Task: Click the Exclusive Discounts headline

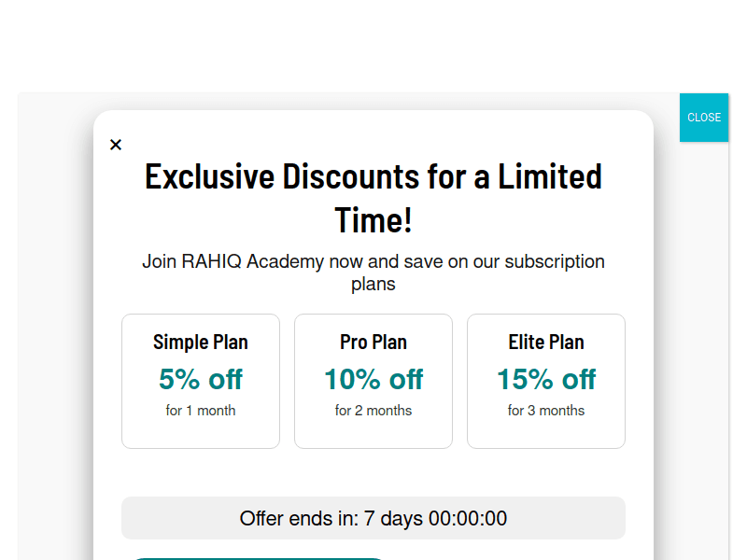Action: click(373, 198)
